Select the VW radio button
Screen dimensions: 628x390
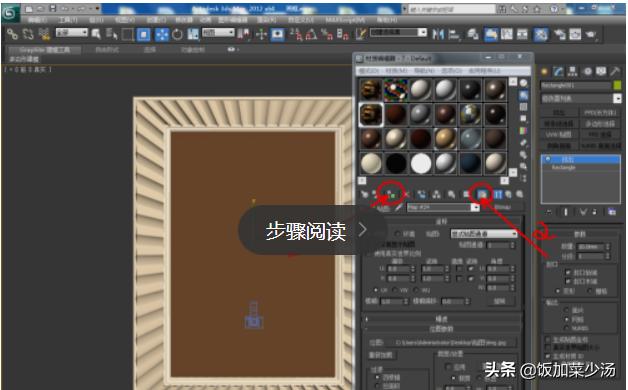[395, 289]
